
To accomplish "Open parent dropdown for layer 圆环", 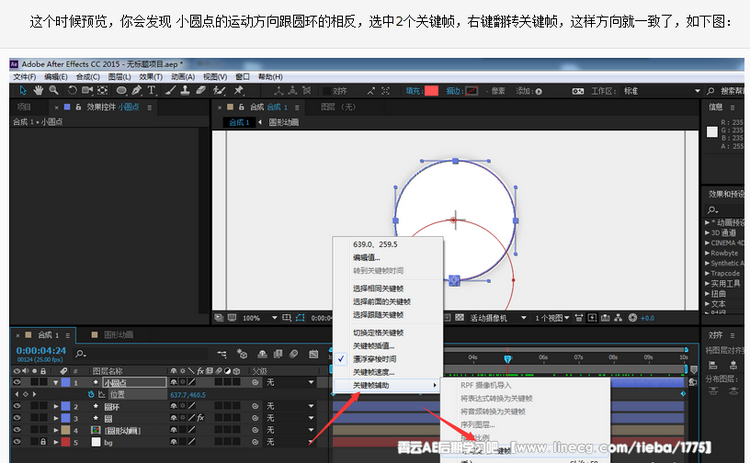I will pyautogui.click(x=290, y=406).
